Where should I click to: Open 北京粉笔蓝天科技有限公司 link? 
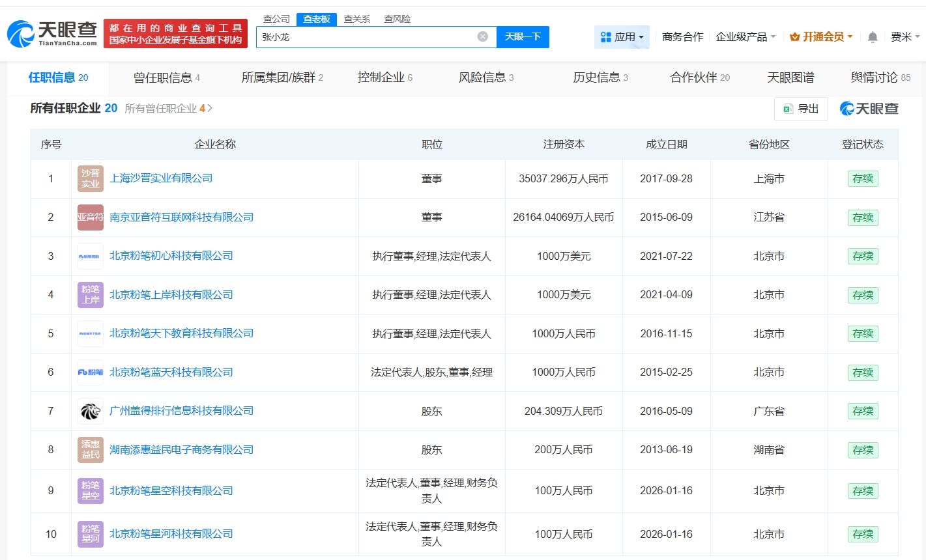[x=171, y=372]
